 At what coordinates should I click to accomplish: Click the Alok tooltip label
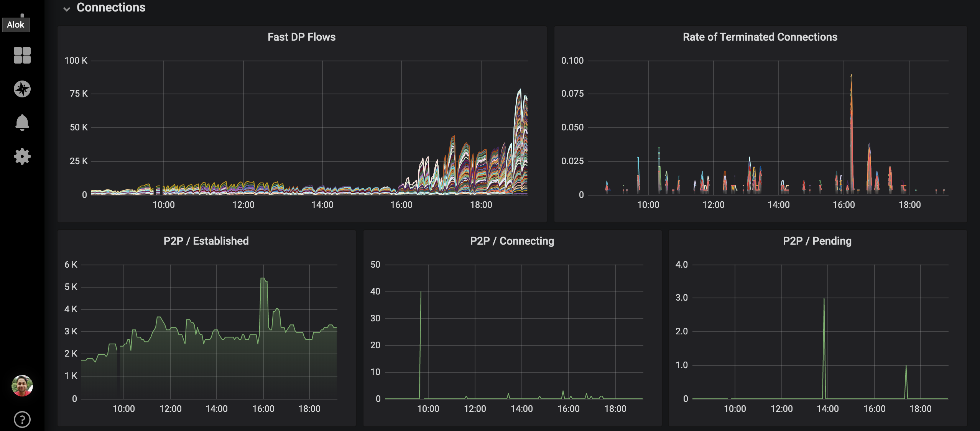pyautogui.click(x=16, y=25)
